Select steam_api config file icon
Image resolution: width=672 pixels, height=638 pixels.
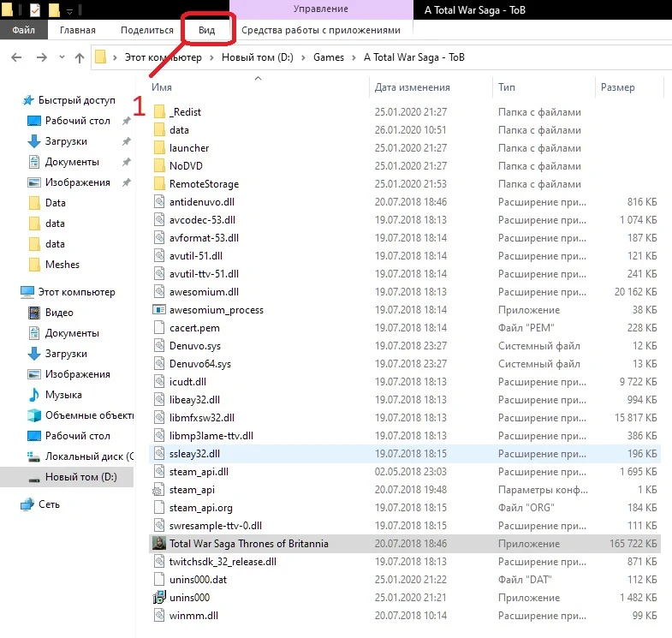[x=159, y=489]
